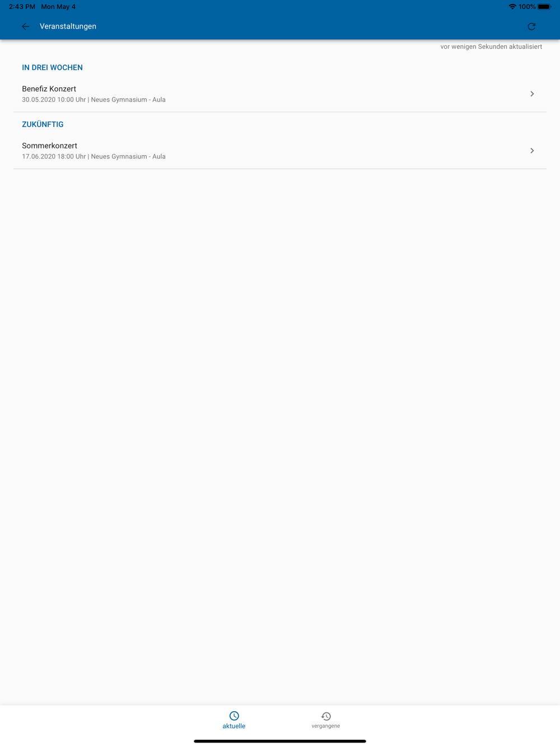560x747 pixels.
Task: Tap the back arrow icon
Action: pyautogui.click(x=25, y=26)
